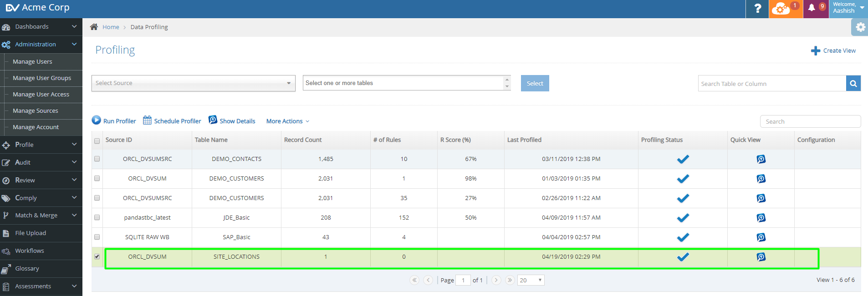This screenshot has height=296, width=868.
Task: Toggle the select-all header checkbox
Action: [x=97, y=141]
